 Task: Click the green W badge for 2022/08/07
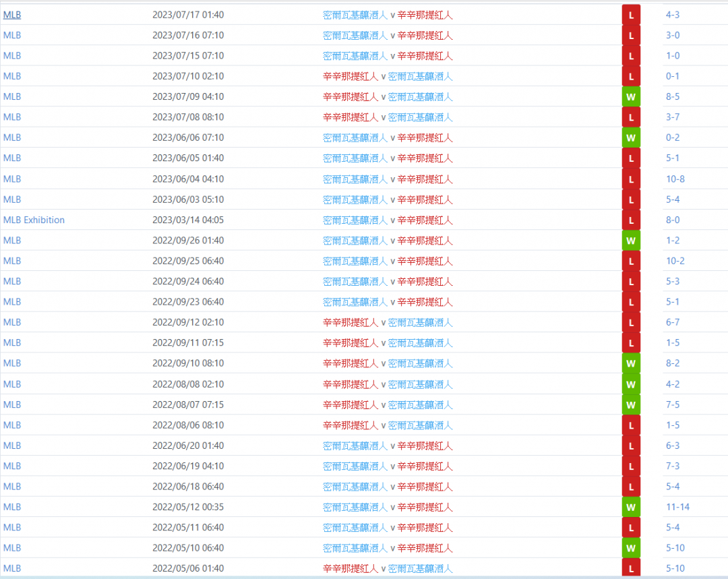tap(631, 405)
